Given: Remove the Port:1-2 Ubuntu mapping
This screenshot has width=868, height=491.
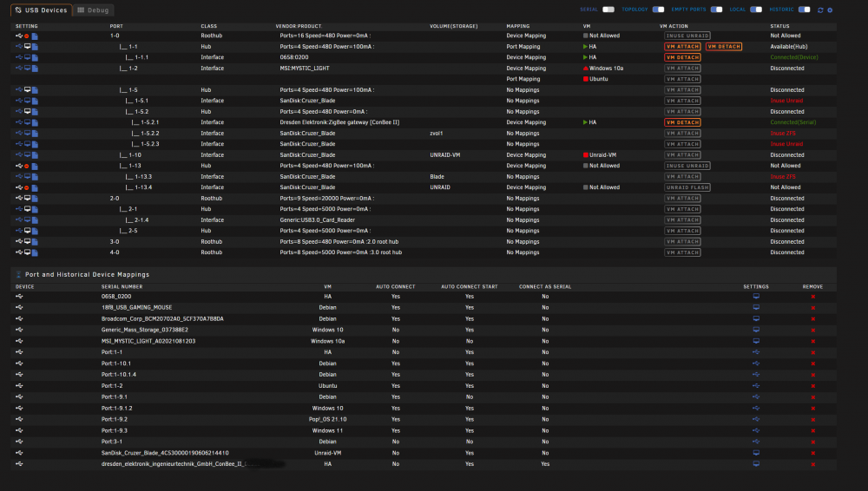Looking at the screenshot, I should pos(812,386).
